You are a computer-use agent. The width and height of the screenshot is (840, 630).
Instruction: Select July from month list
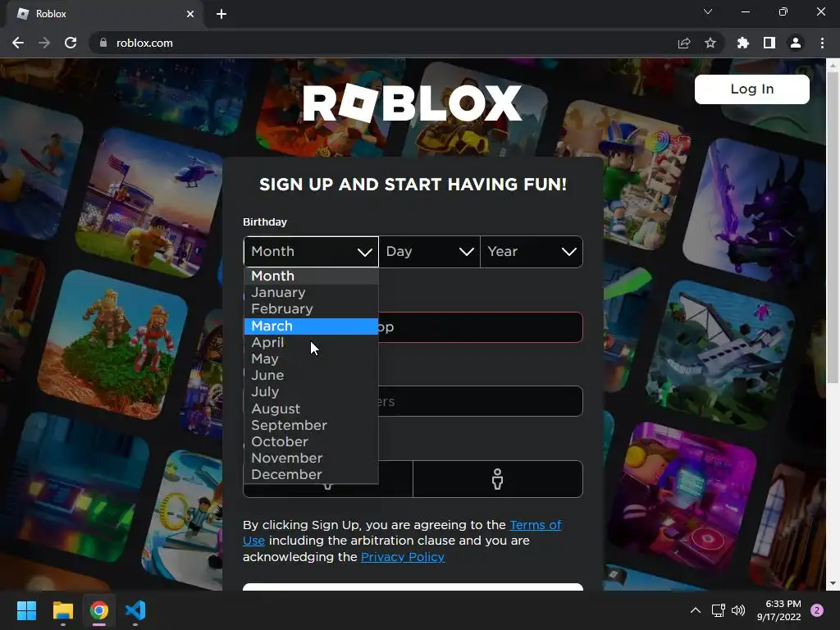coord(311,392)
